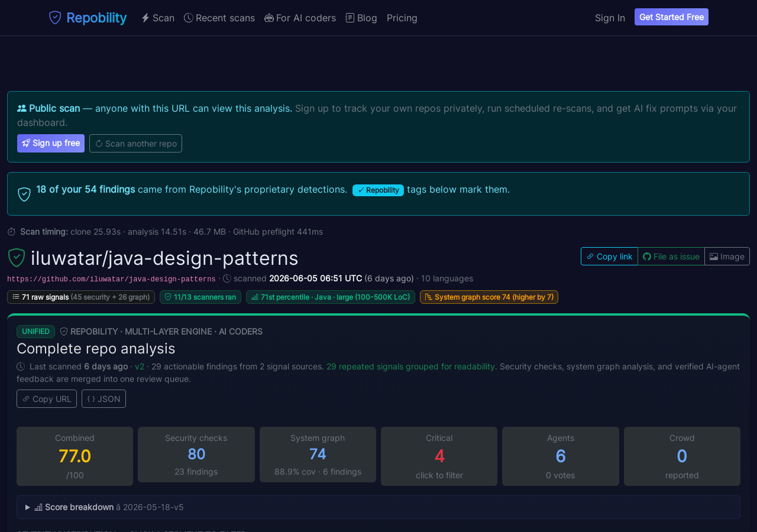Click Scan another repo button
The width and height of the screenshot is (757, 532).
click(135, 143)
